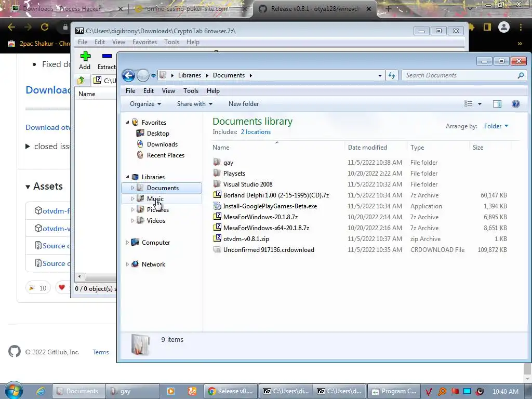Open the Organize dropdown
This screenshot has width=532, height=399.
[145, 104]
